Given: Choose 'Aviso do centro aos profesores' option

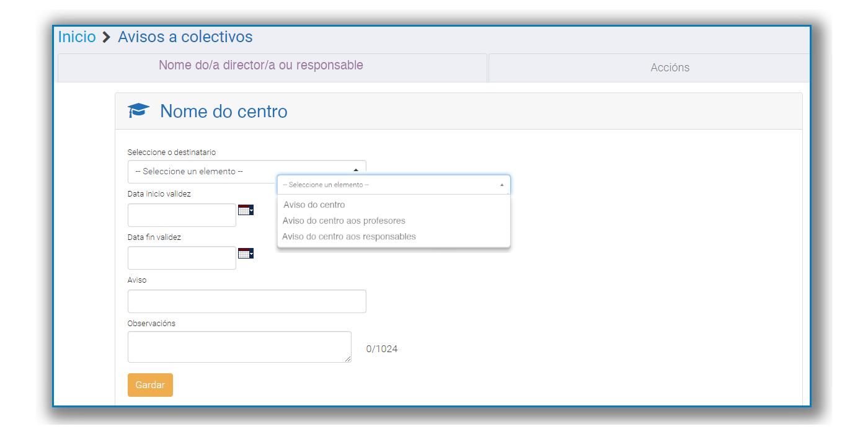Looking at the screenshot, I should (343, 221).
